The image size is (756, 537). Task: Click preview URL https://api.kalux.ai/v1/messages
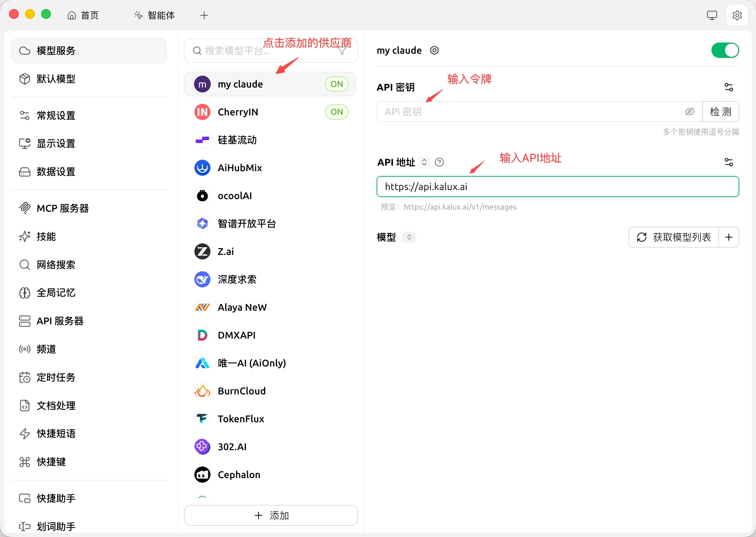pos(460,207)
